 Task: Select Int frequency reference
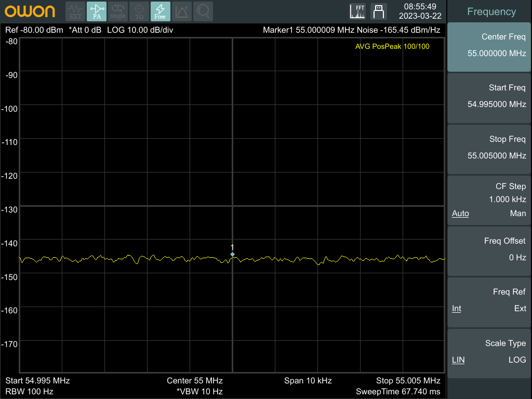(x=457, y=309)
